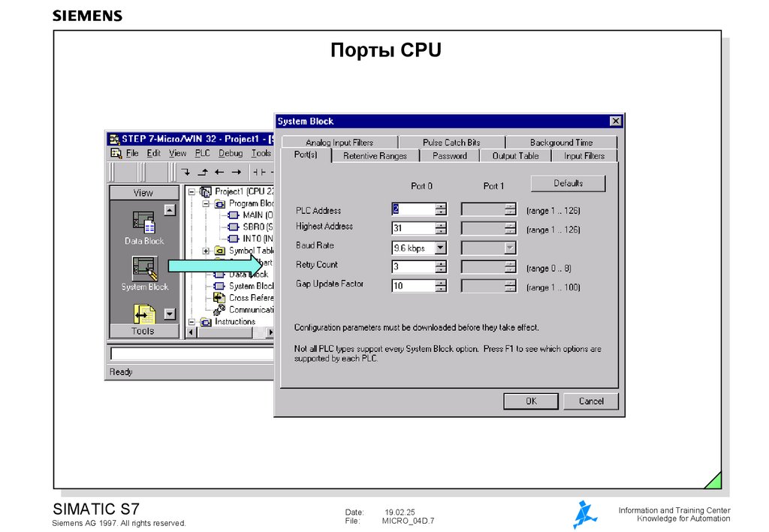The width and height of the screenshot is (769, 532).
Task: Open the disabled Port 1 Baud Rate dropdown
Action: pos(510,248)
